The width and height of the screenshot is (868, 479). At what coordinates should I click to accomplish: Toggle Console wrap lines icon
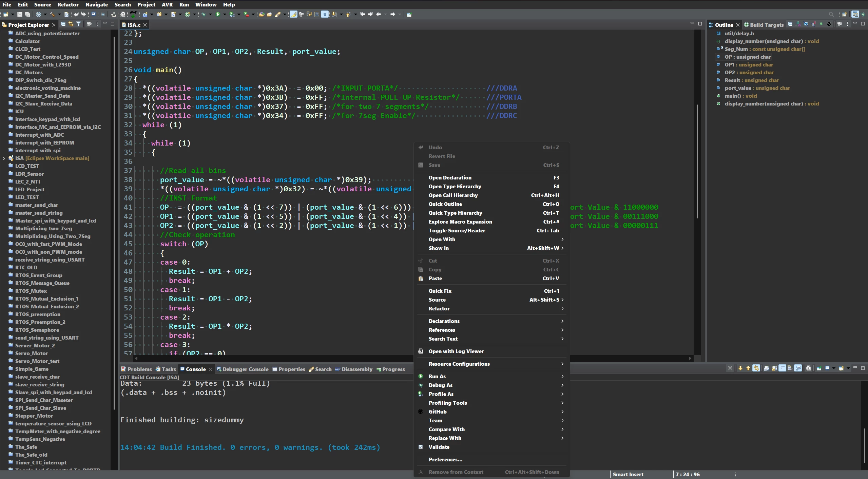tap(782, 368)
